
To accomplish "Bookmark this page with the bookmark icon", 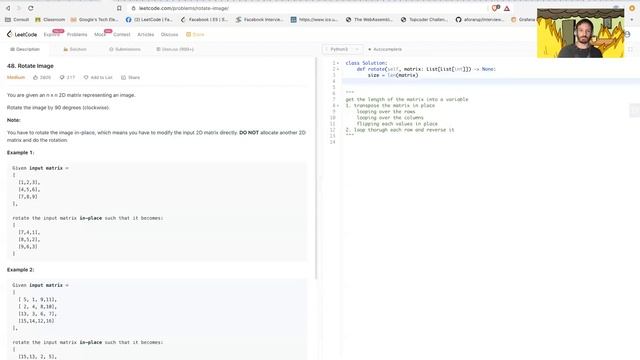I will (119, 8).
